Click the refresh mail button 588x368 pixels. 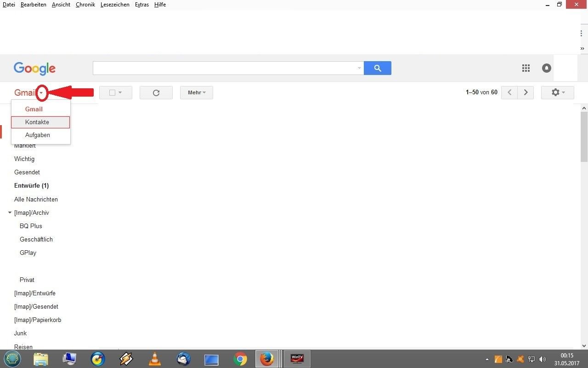[x=156, y=92]
